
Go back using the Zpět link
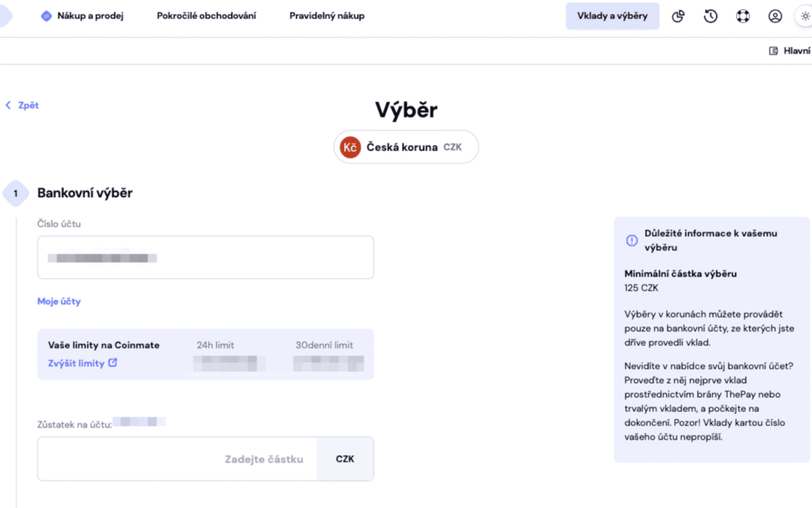pos(23,105)
